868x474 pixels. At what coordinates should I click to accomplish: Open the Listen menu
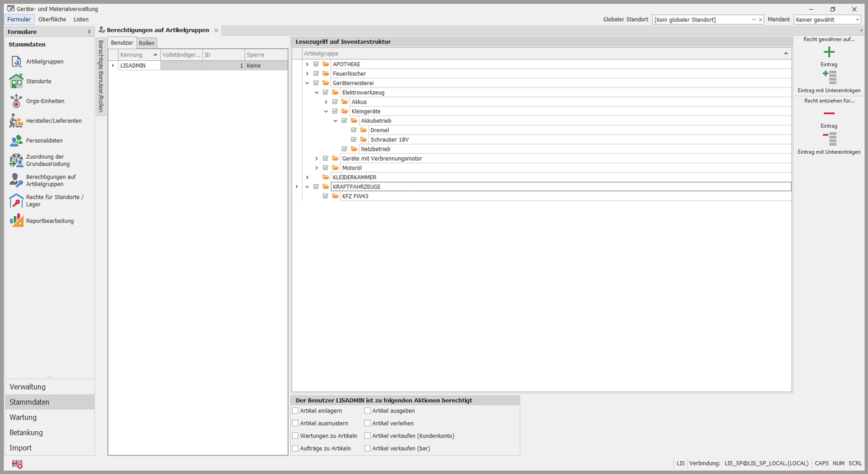coord(81,19)
